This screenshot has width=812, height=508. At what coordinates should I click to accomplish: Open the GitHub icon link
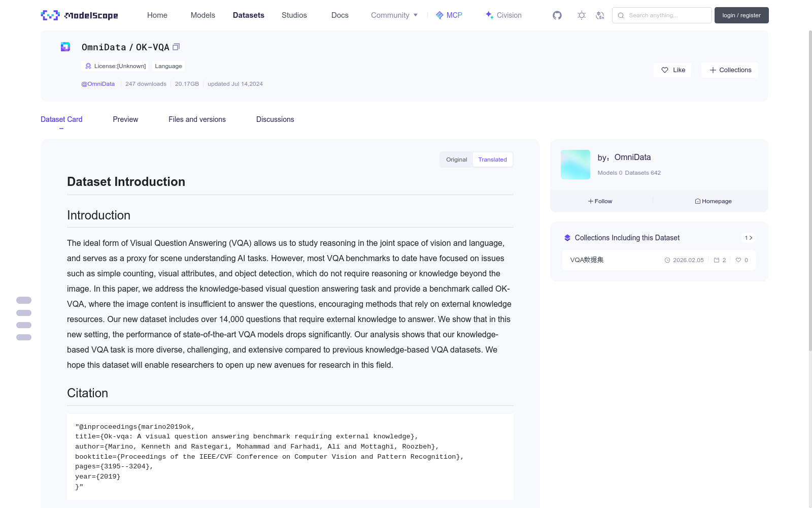(x=557, y=15)
